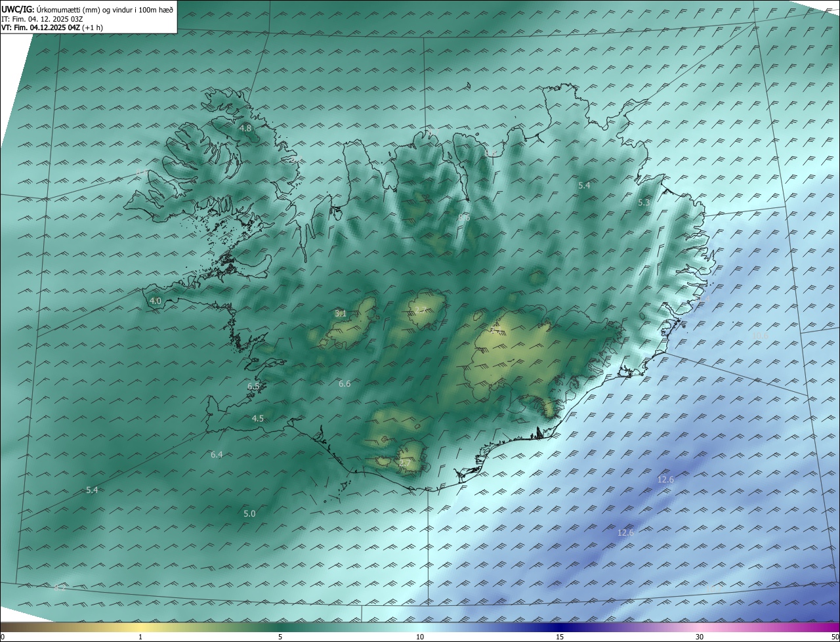Click the 6.4 value label on the map

tap(217, 454)
